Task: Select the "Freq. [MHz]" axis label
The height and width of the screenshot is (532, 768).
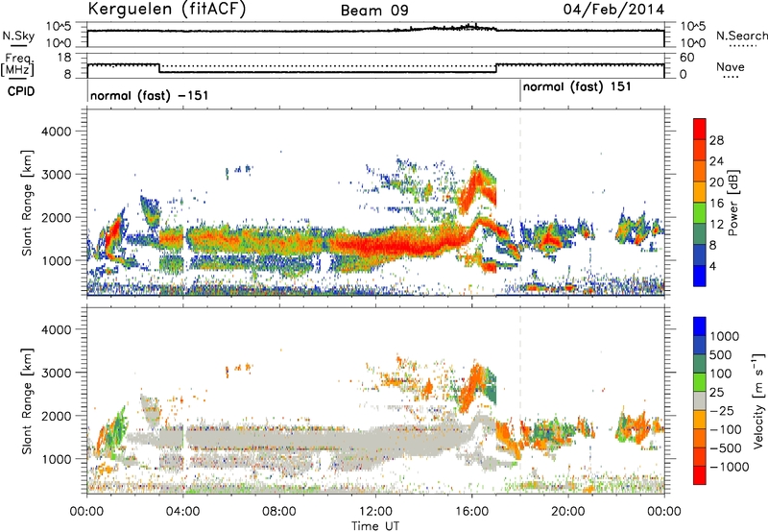Action: point(18,65)
